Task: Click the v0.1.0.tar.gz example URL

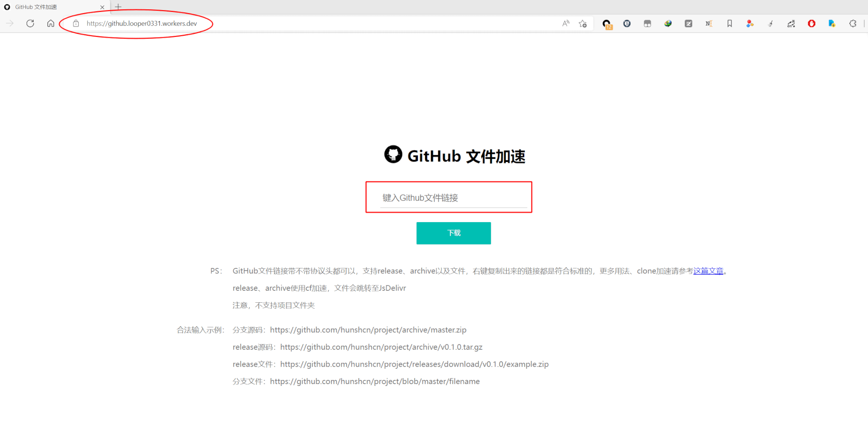Action: coord(381,347)
